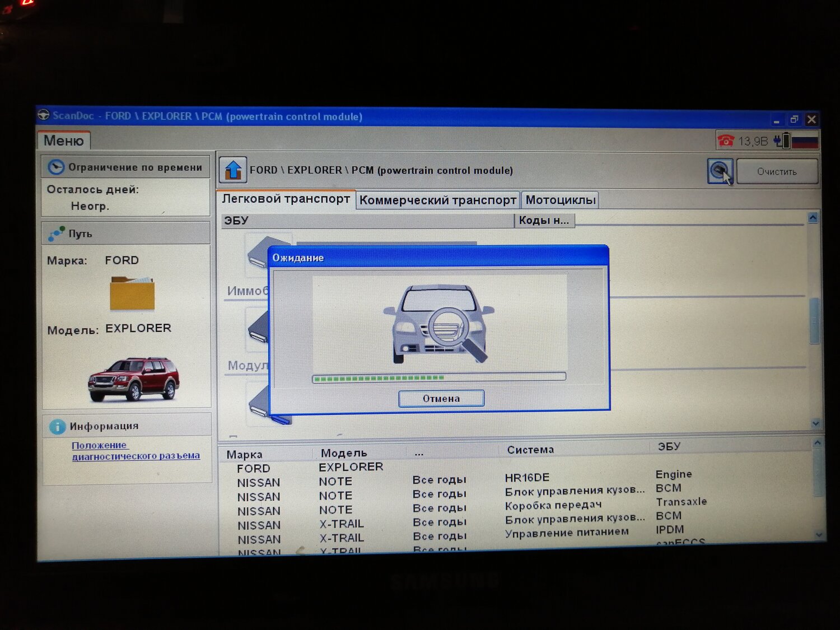Screen dimensions: 840x630
Task: Click the up arrow of the module list scrollbar
Action: (813, 218)
